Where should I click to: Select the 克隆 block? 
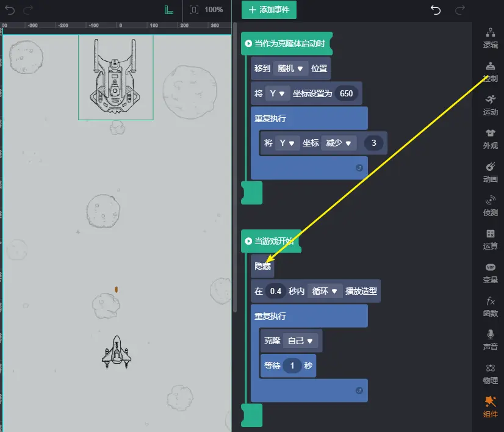291,340
